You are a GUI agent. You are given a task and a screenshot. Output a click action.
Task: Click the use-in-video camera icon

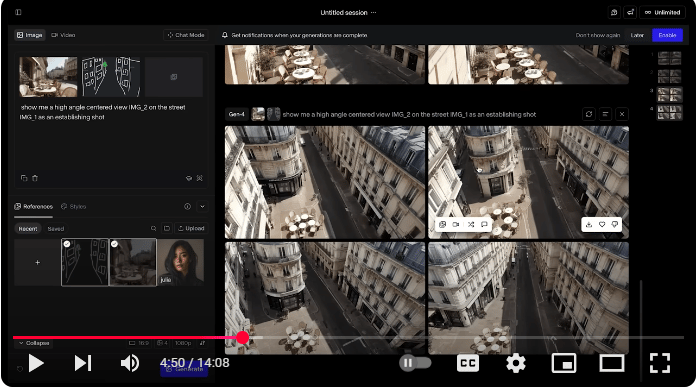pos(456,225)
